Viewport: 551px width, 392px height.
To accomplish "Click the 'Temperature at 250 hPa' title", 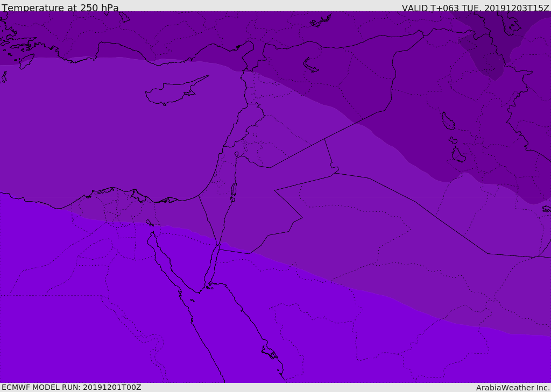I will coord(60,8).
